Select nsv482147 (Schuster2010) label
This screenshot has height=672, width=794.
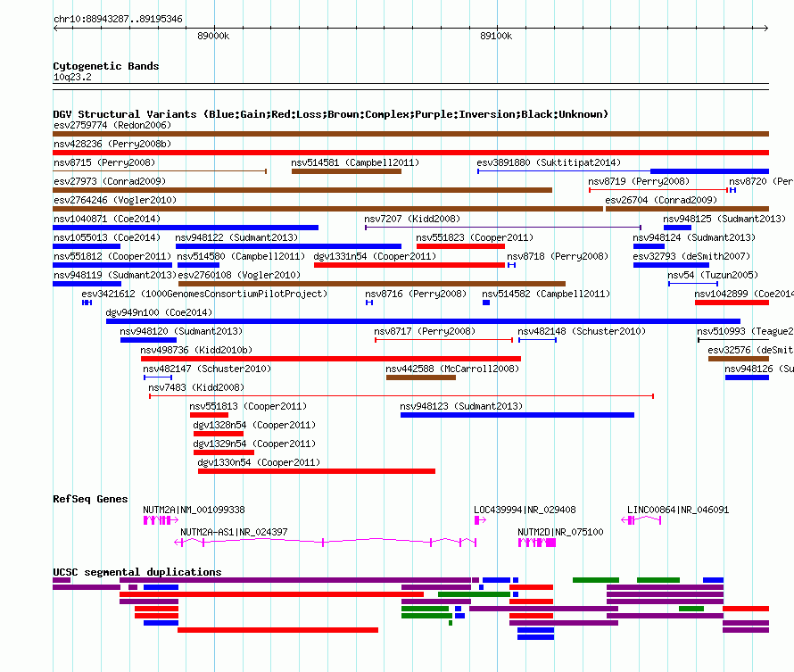tap(207, 369)
